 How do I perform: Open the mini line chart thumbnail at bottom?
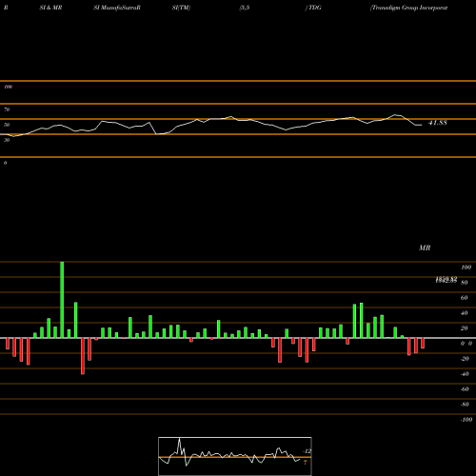click(235, 456)
